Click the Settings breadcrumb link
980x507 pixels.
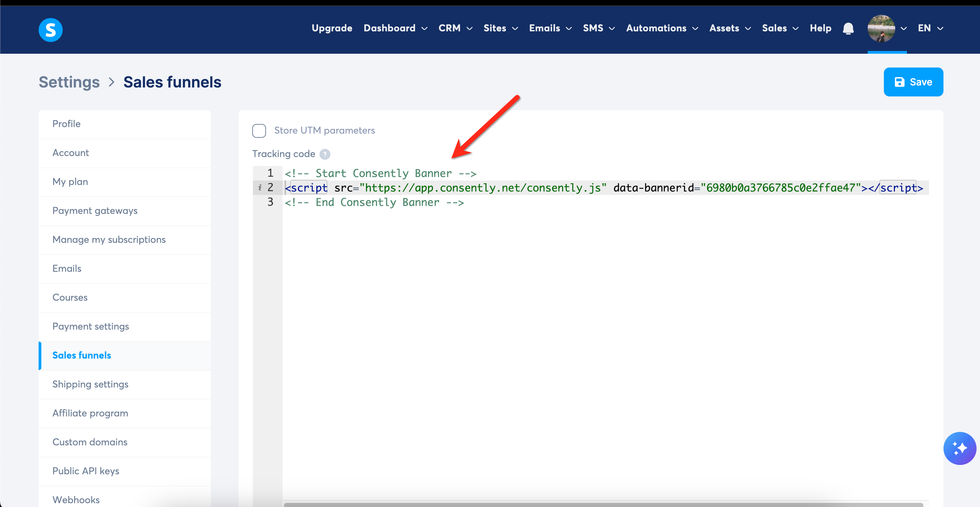coord(69,82)
